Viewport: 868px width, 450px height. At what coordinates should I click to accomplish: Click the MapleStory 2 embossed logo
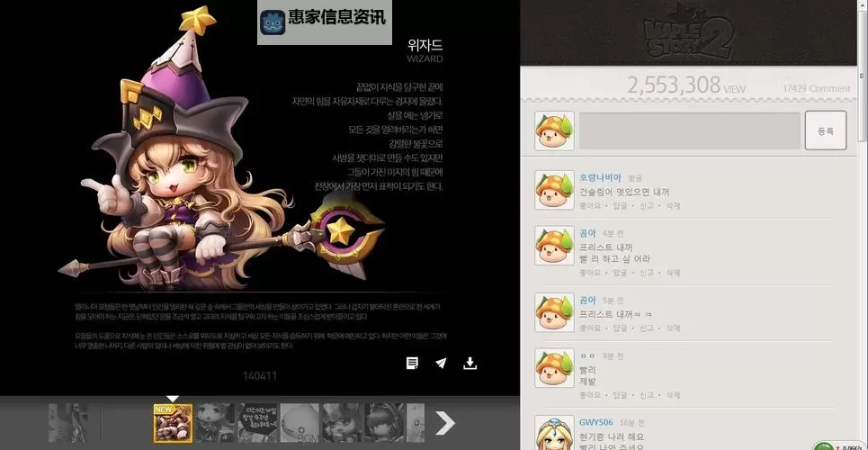click(689, 32)
